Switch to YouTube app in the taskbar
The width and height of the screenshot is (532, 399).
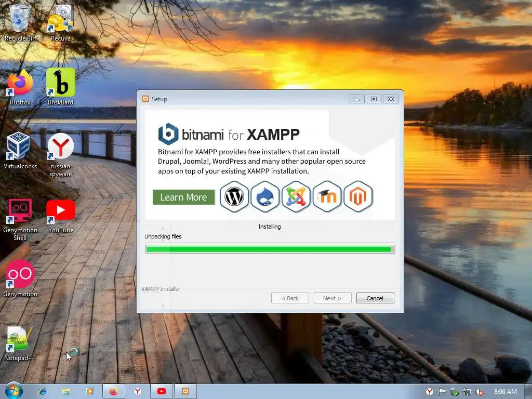pos(162,391)
